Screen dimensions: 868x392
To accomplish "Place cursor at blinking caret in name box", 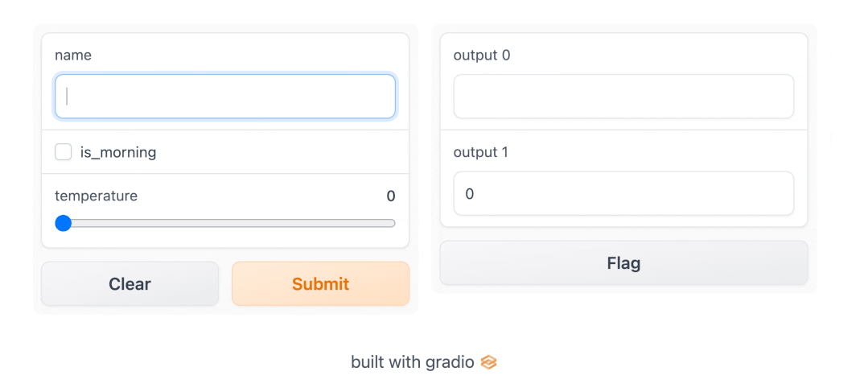I will [x=67, y=97].
